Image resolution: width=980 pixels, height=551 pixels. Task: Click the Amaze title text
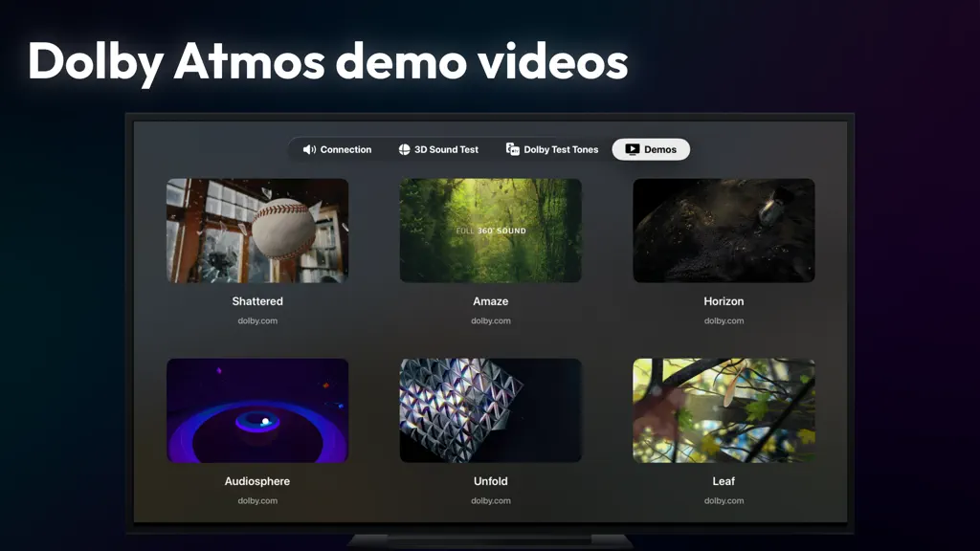[491, 301]
